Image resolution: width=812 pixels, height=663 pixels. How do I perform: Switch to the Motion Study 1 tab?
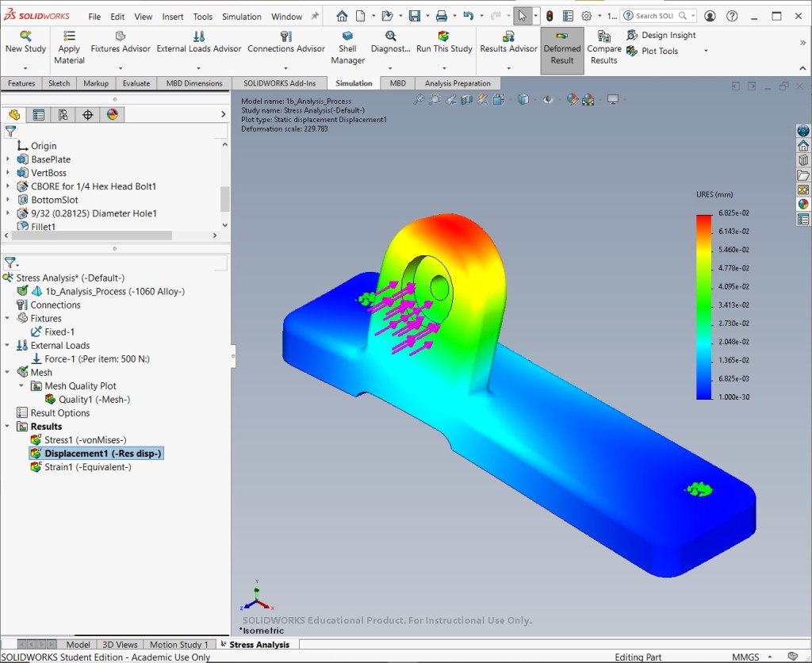coord(178,644)
